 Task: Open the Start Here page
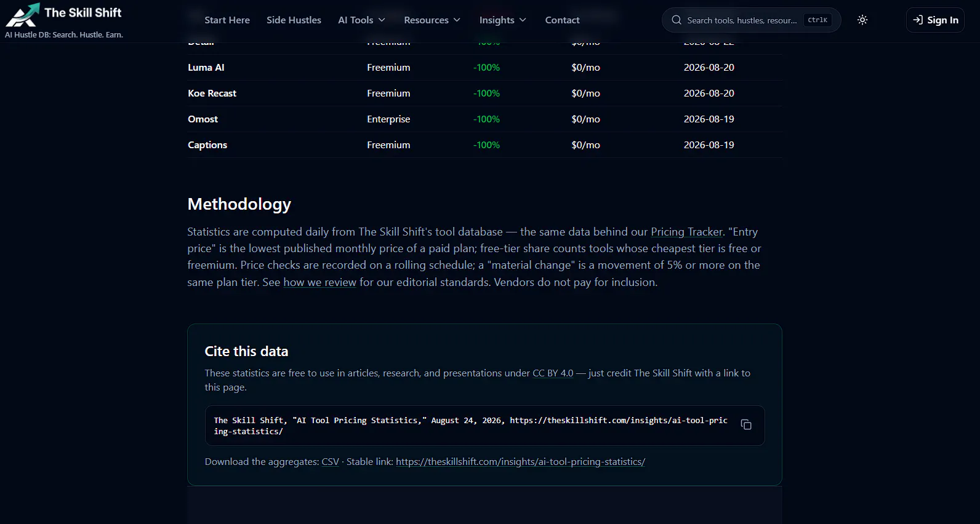[227, 20]
